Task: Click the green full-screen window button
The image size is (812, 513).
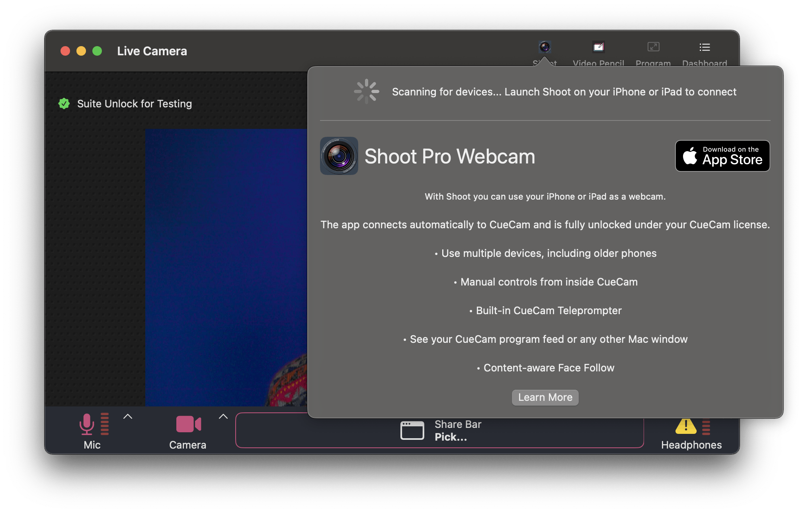Action: point(97,51)
